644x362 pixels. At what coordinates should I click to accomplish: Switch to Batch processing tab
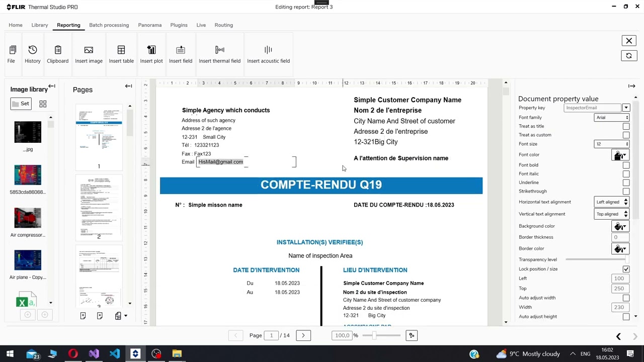click(x=109, y=25)
